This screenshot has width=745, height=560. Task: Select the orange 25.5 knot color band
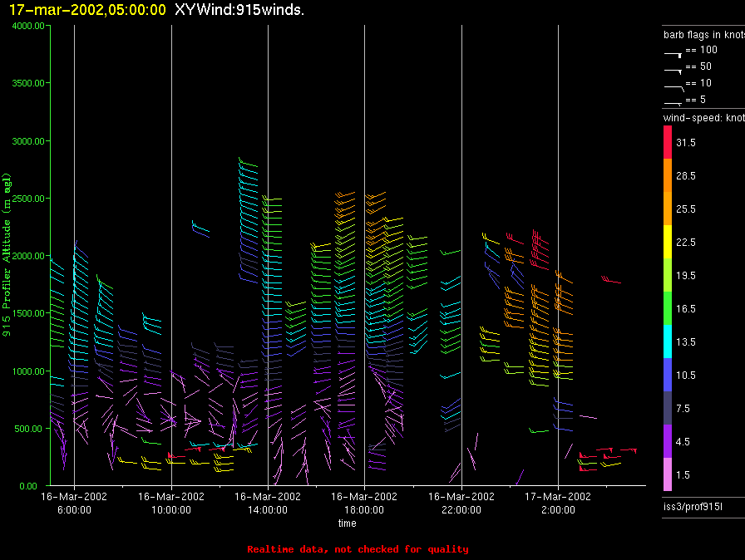coord(668,209)
